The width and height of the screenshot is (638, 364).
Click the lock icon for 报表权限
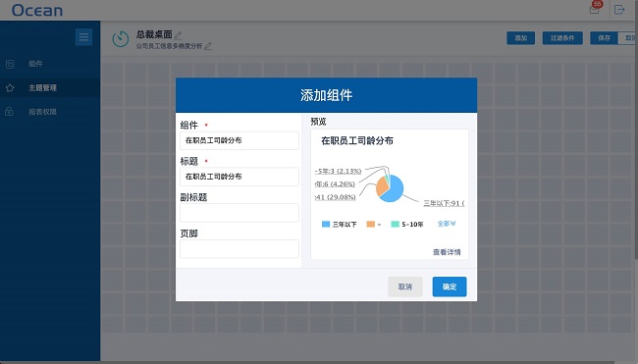[x=9, y=112]
